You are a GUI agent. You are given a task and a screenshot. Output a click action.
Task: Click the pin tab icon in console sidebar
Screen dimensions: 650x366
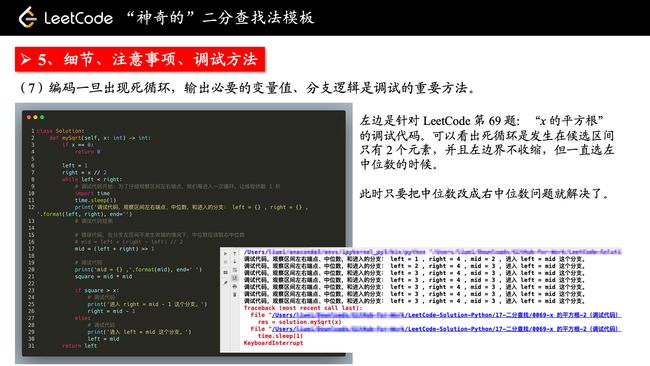(226, 283)
